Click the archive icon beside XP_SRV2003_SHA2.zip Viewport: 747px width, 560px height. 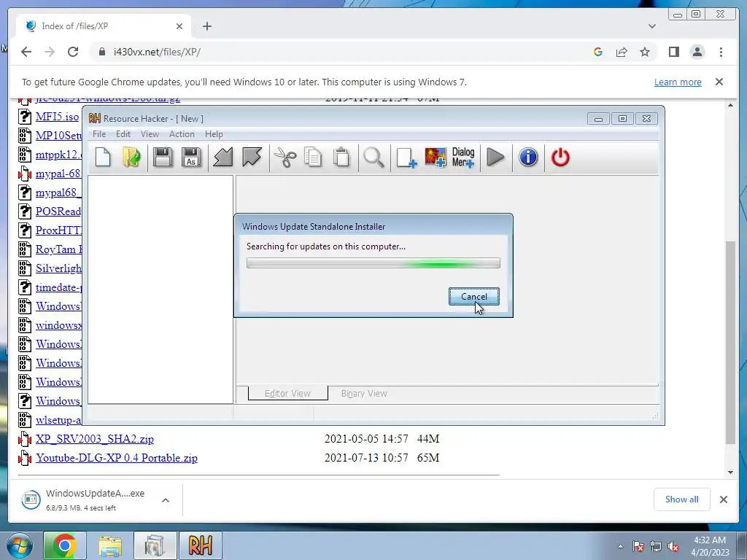25,439
